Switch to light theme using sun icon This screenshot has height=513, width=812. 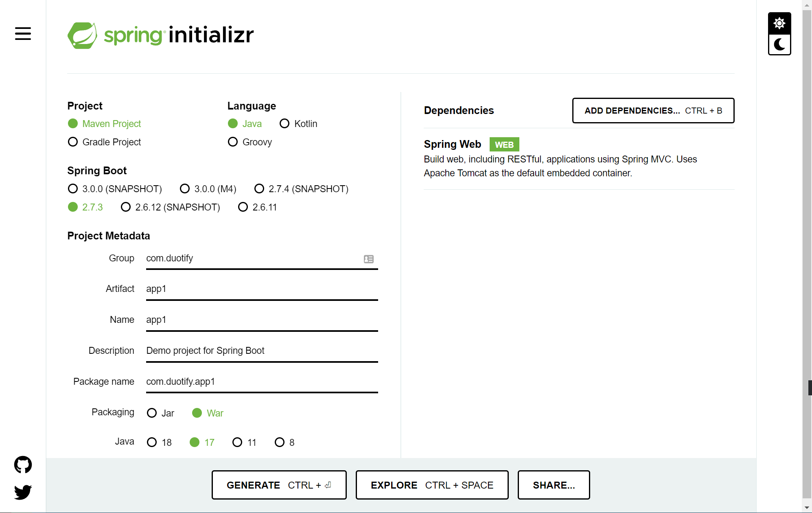coord(779,23)
